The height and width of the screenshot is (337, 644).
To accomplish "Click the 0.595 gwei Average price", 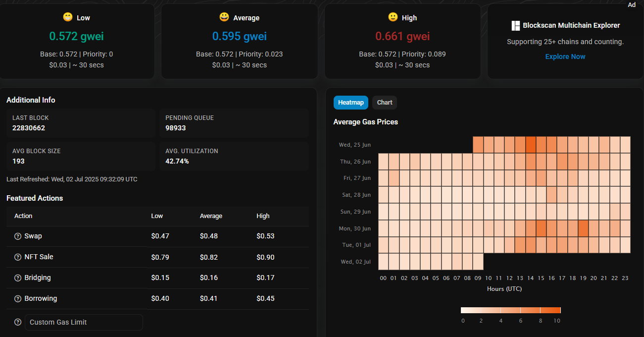I will (x=240, y=36).
